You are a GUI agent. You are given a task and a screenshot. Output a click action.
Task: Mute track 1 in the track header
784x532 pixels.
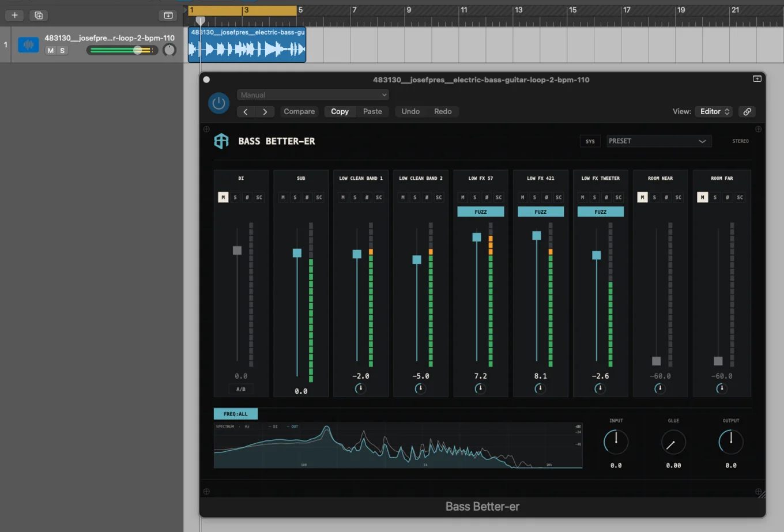51,51
